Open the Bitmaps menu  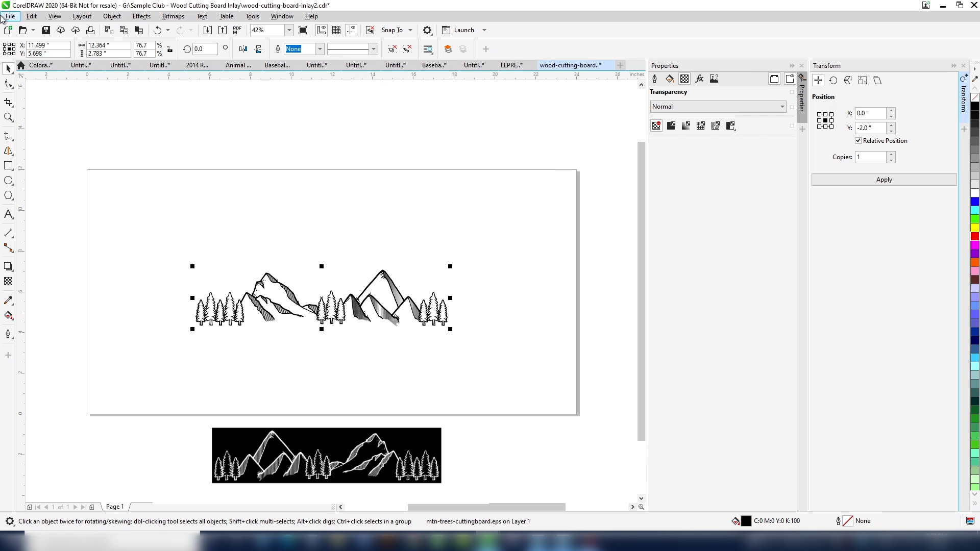173,16
